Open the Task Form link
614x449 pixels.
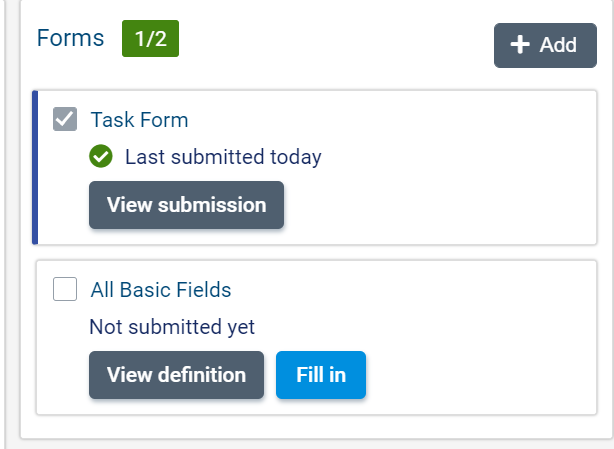[139, 120]
